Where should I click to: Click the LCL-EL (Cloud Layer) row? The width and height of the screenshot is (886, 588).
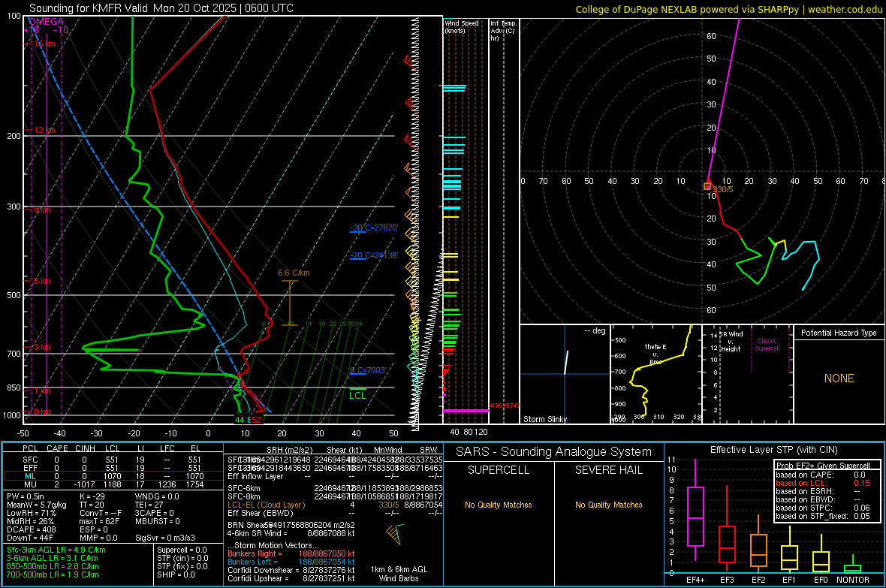pos(335,505)
